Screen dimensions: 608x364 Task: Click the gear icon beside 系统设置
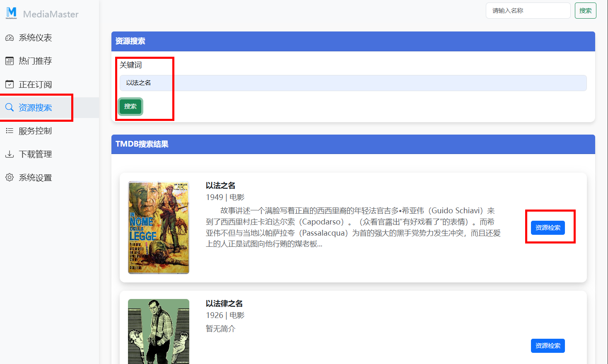(x=10, y=178)
